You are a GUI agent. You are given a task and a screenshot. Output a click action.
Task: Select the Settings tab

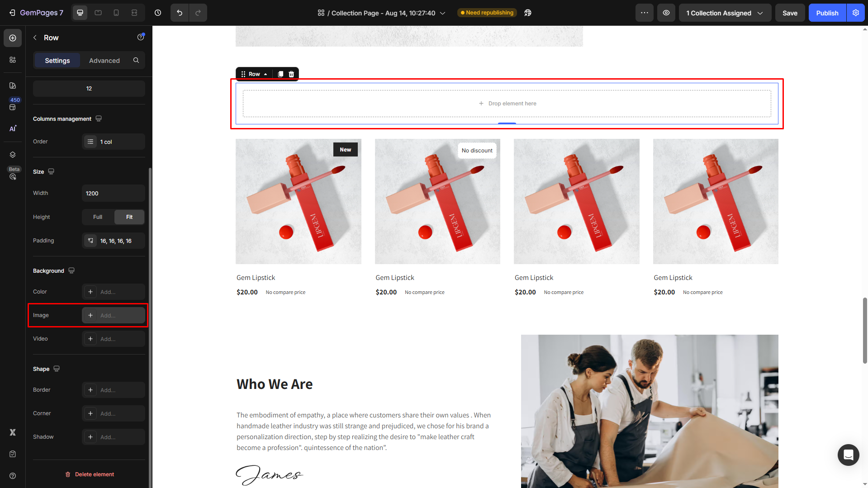tap(57, 60)
